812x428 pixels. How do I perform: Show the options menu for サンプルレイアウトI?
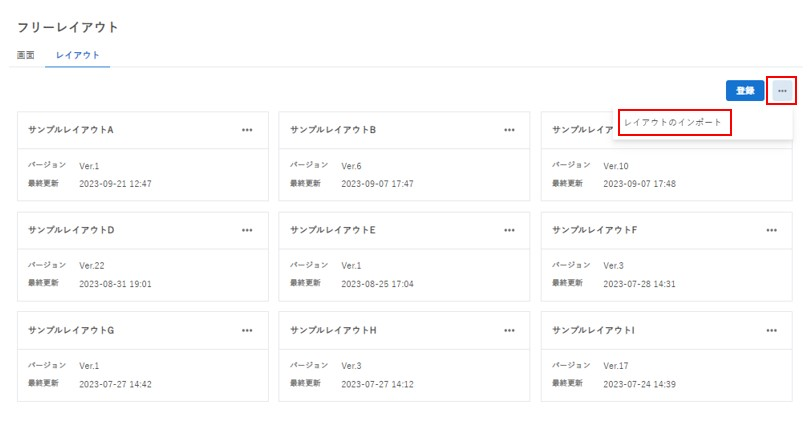coord(771,330)
